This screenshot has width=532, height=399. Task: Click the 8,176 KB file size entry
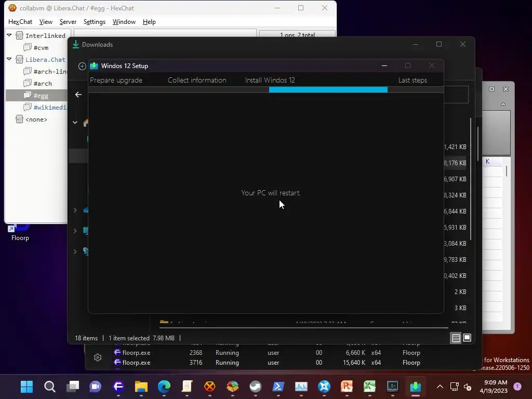point(455,163)
